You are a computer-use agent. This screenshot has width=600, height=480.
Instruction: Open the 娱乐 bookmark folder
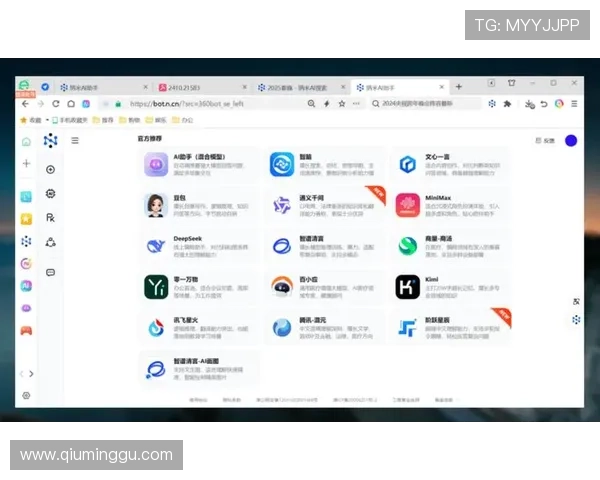156,120
